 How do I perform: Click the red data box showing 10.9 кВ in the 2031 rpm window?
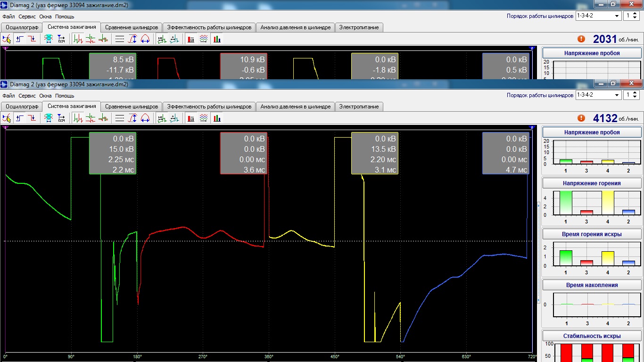point(244,66)
